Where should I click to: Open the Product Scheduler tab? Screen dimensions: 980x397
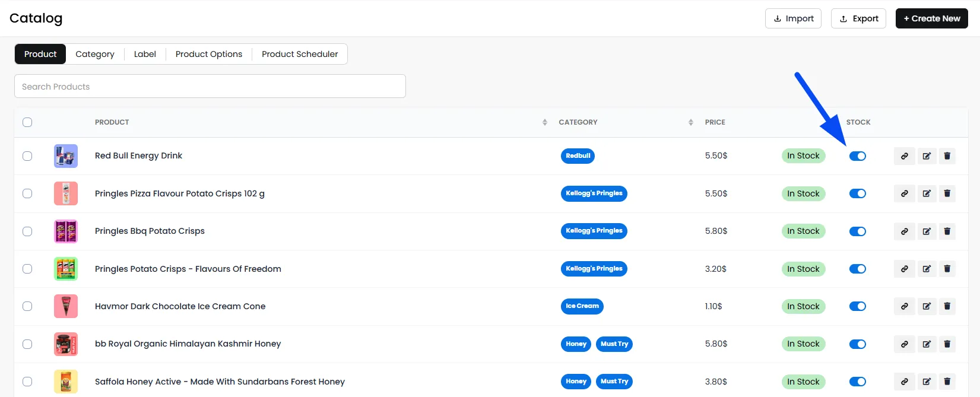tap(300, 54)
